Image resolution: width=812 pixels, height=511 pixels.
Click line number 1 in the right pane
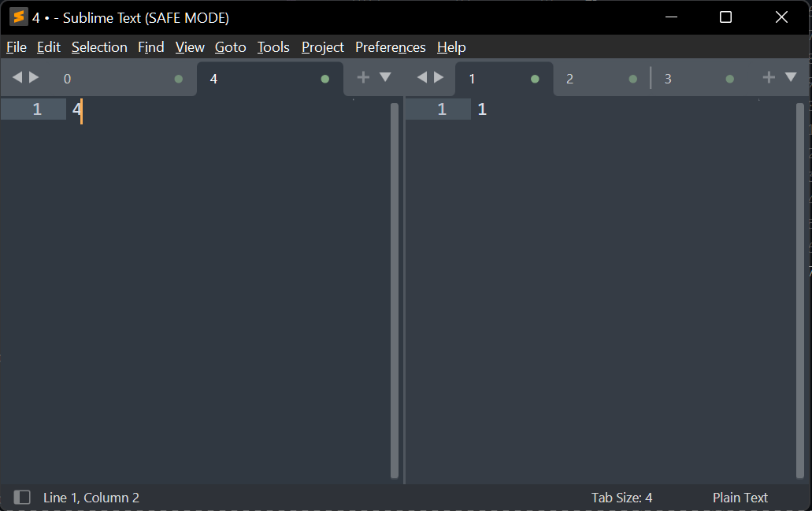[441, 109]
